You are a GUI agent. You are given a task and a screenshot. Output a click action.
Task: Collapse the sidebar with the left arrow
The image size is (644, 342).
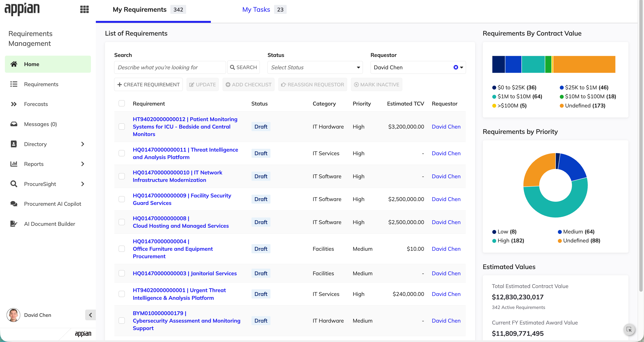coord(91,315)
